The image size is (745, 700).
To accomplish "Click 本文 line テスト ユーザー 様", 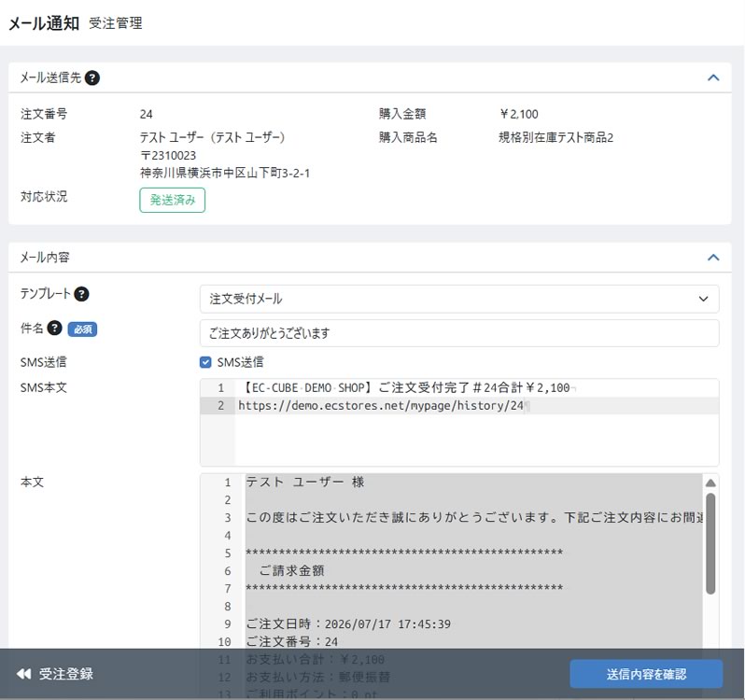I will pyautogui.click(x=304, y=482).
